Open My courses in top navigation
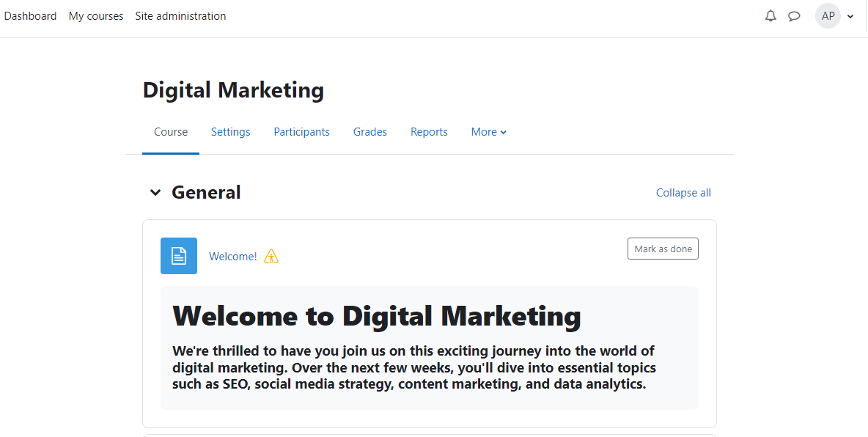This screenshot has width=868, height=437. tap(96, 16)
